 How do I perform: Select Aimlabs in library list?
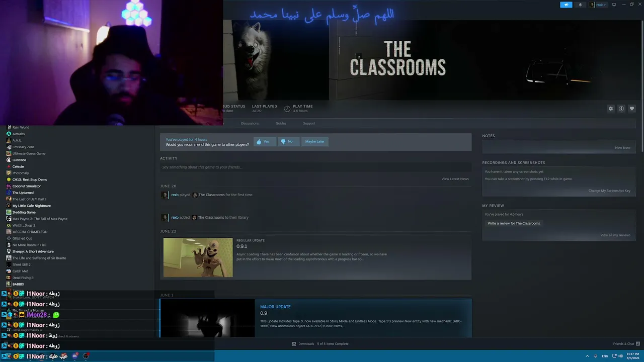pyautogui.click(x=19, y=134)
